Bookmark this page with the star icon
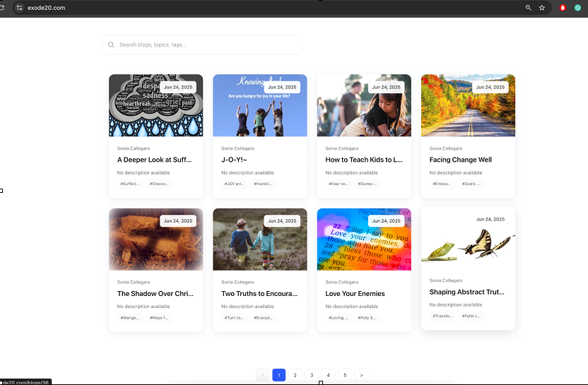Viewport: 588px width, 385px height. pos(542,8)
